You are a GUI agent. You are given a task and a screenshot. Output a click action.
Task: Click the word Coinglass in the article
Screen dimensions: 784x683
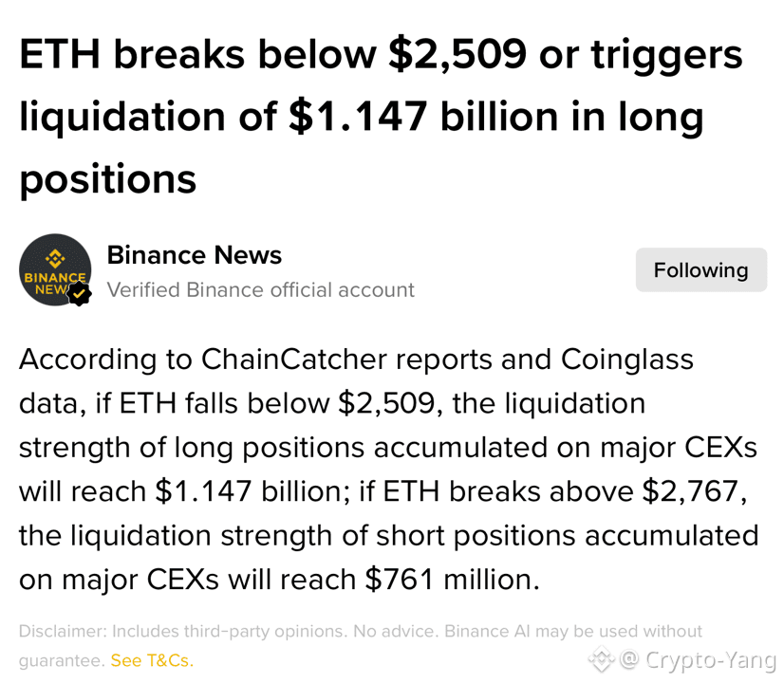point(627,360)
